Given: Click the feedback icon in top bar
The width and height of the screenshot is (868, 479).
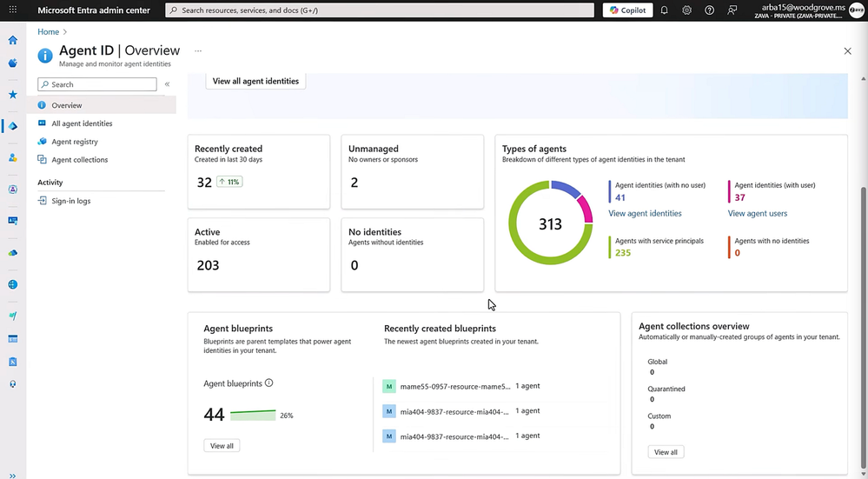Looking at the screenshot, I should [x=732, y=10].
